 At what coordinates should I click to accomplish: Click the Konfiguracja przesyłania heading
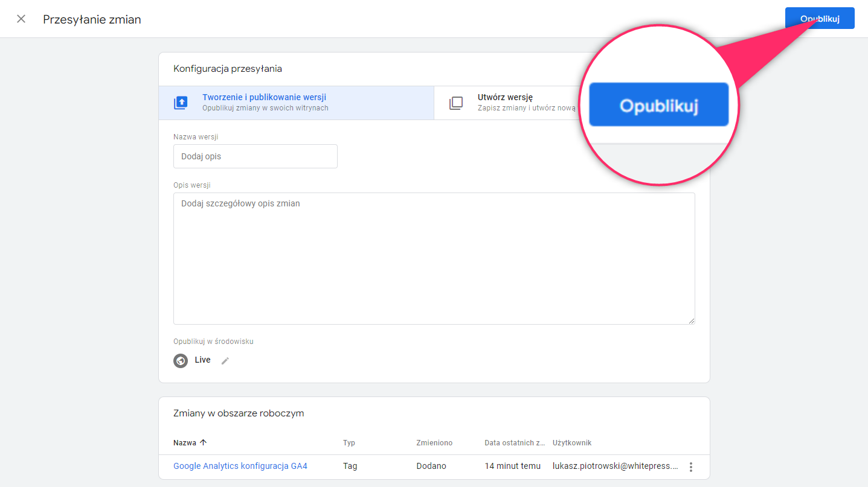tap(228, 69)
